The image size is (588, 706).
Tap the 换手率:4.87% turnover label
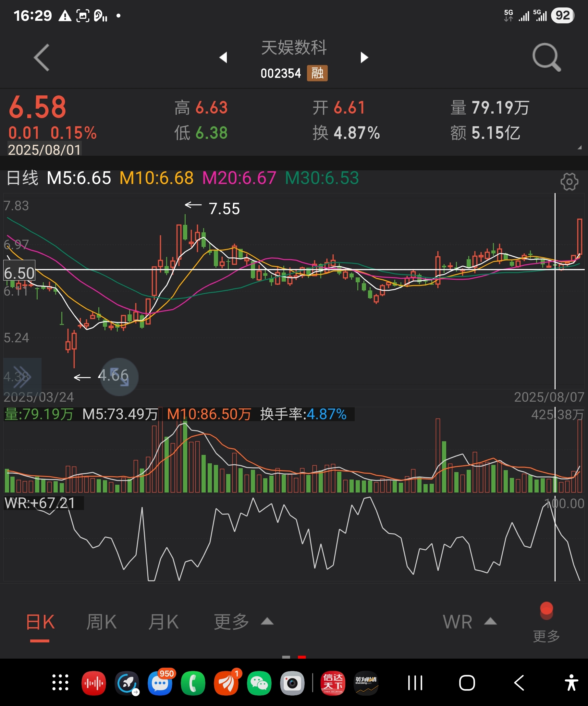[x=303, y=414]
